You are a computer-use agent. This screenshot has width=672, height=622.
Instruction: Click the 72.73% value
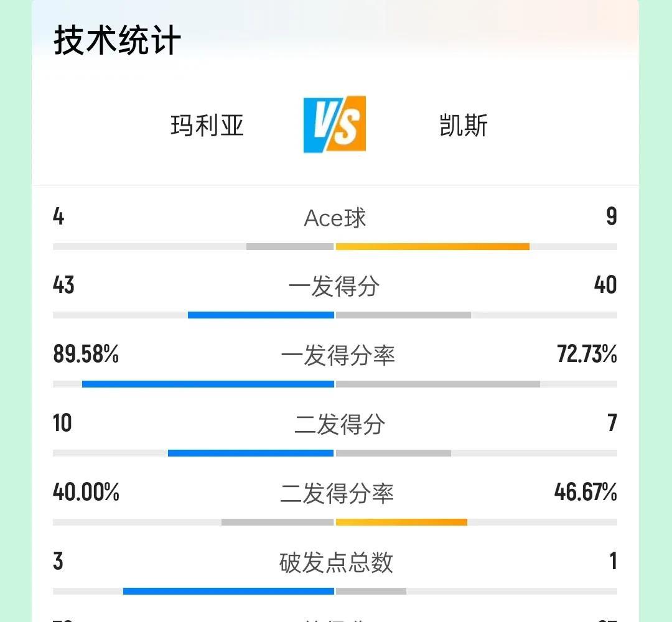[x=587, y=354]
